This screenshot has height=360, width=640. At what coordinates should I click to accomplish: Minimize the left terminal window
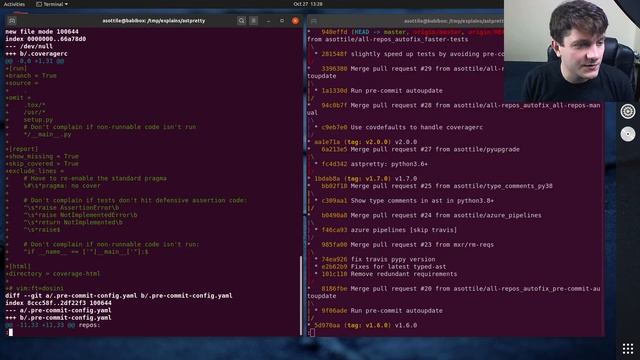pos(268,20)
